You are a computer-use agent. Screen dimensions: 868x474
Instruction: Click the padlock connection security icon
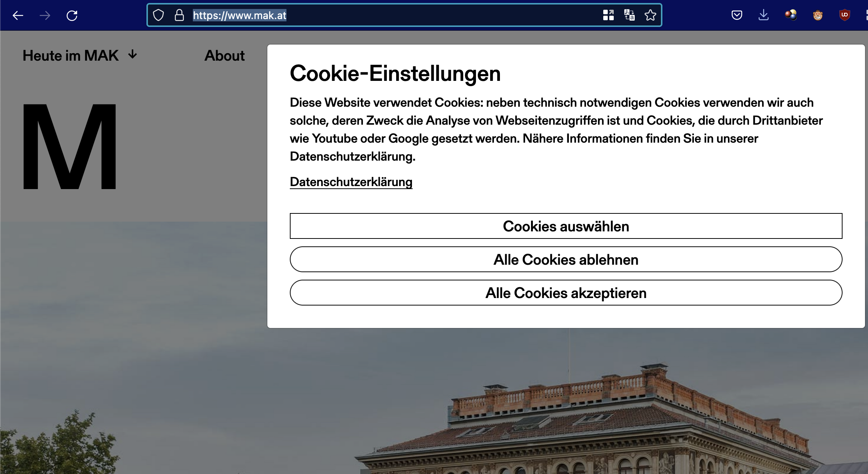pos(179,15)
